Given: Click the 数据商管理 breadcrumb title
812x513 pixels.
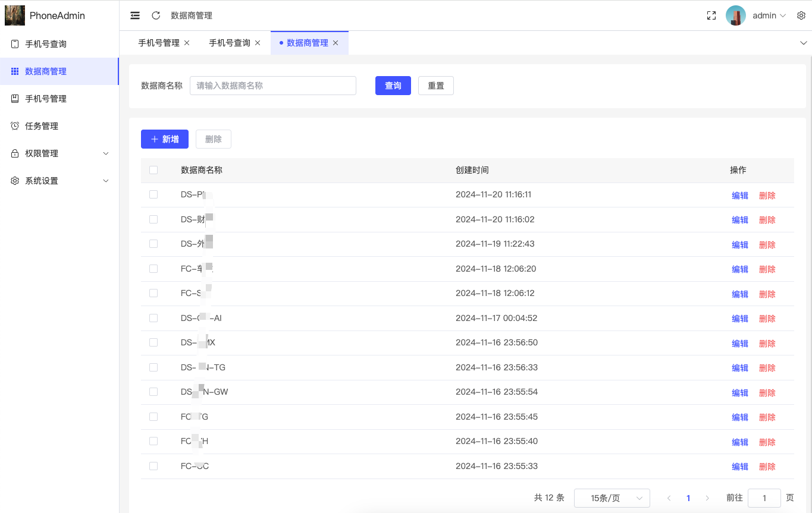Looking at the screenshot, I should pyautogui.click(x=192, y=15).
